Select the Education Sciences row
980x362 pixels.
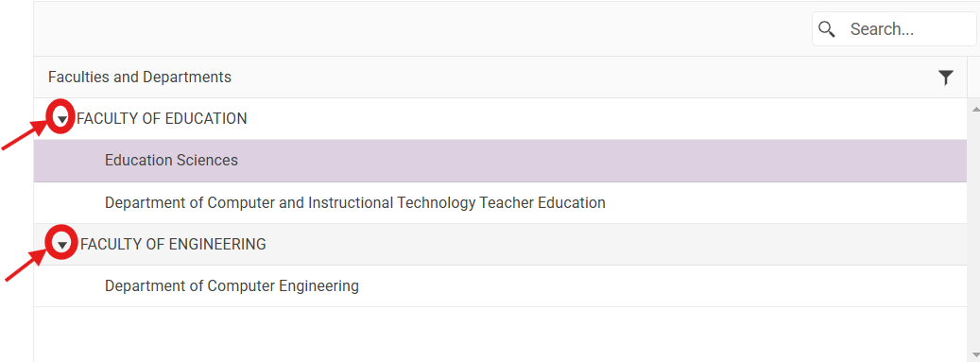click(x=500, y=161)
